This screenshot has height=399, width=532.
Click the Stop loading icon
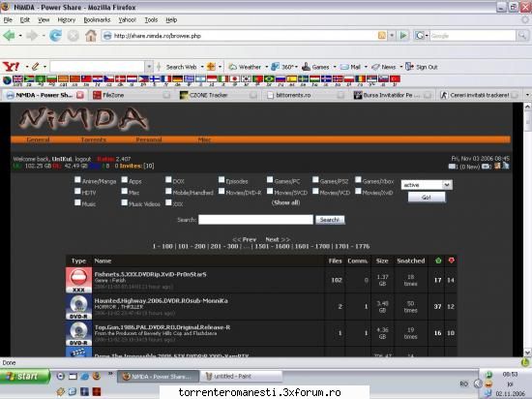click(73, 35)
